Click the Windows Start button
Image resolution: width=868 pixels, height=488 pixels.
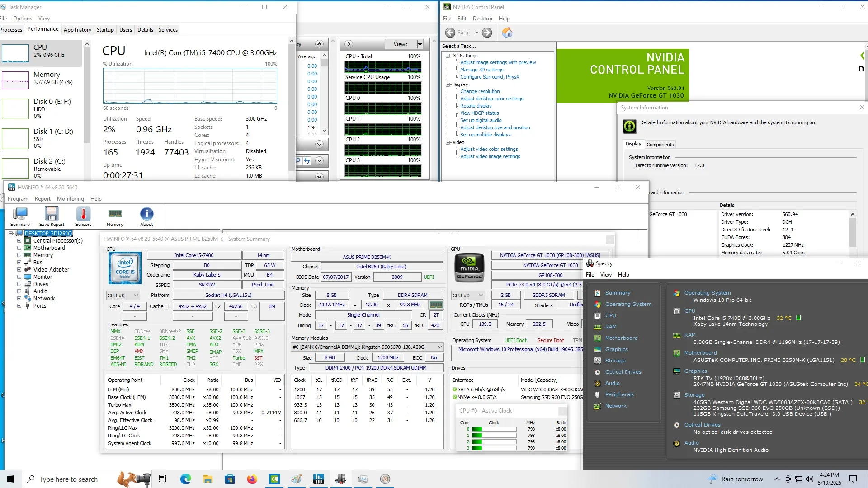pyautogui.click(x=11, y=479)
